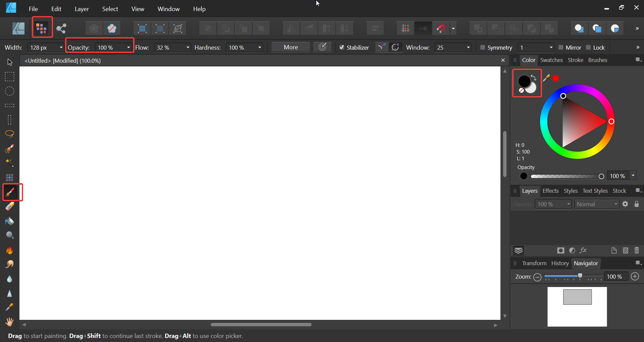
Task: Open the Normal blend mode dropdown
Action: pos(597,204)
